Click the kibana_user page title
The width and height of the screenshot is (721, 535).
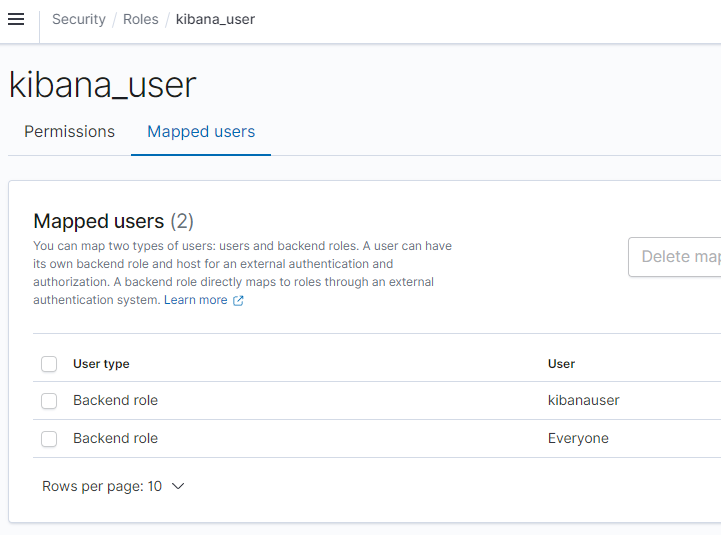point(103,85)
